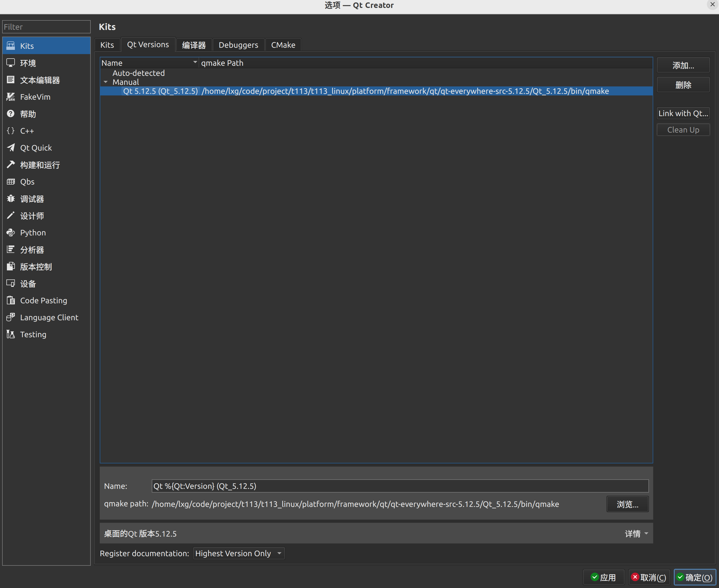Click the green check icon on 确定
Image resolution: width=719 pixels, height=588 pixels.
coord(680,577)
